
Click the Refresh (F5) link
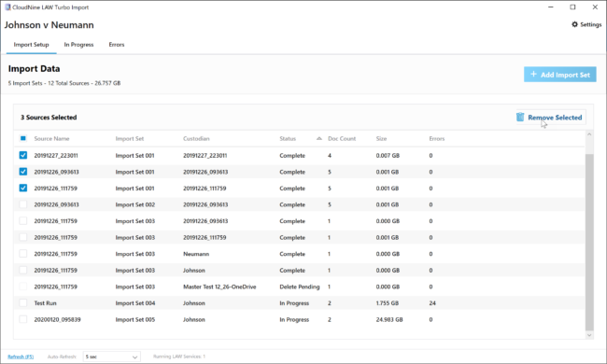point(21,357)
